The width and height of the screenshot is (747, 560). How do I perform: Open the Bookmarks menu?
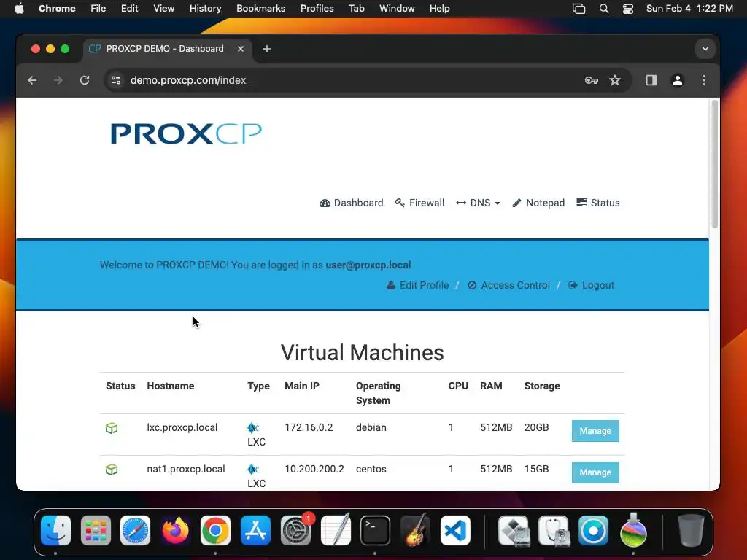(x=260, y=9)
